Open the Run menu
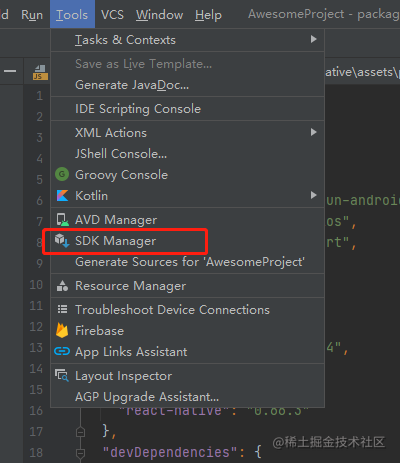This screenshot has width=400, height=463. click(32, 15)
